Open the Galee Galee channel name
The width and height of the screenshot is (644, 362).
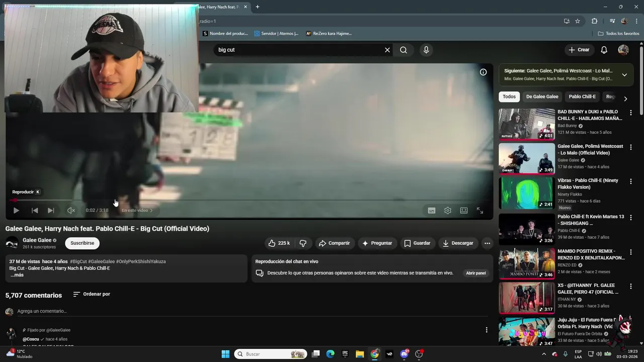37,240
